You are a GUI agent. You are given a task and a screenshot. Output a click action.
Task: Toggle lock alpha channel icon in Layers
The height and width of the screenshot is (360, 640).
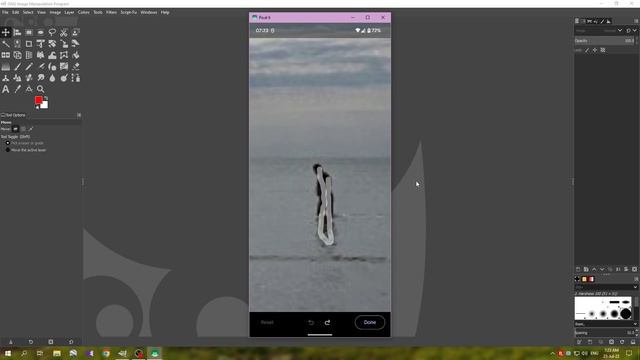(602, 50)
